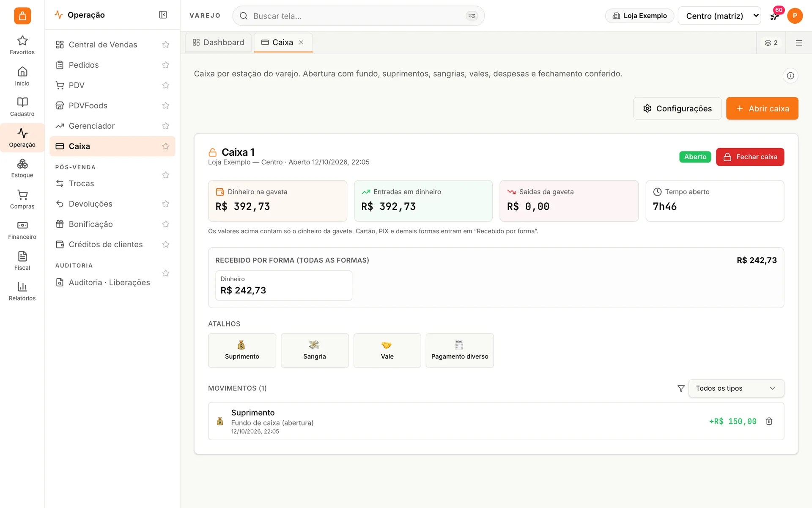Open notifications with the 60 badge
The image size is (812, 508).
click(775, 16)
